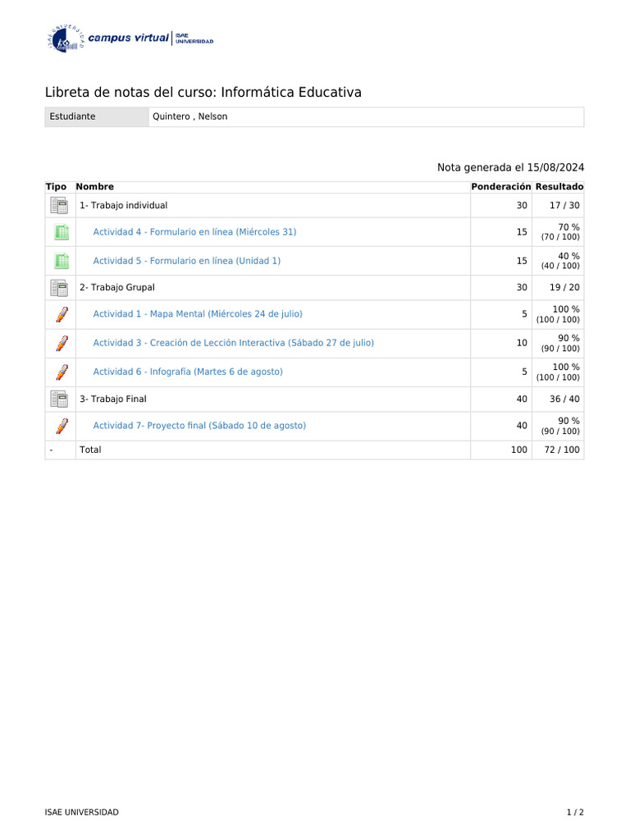The width and height of the screenshot is (630, 840).
Task: Open Actividad 4 - Formulario en línea link
Action: click(x=194, y=232)
